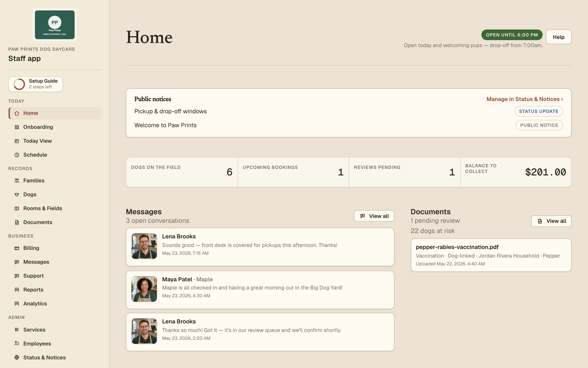This screenshot has width=588, height=368.
Task: Click Lena Brooks avatar on 2:20 AM message
Action: [144, 331]
